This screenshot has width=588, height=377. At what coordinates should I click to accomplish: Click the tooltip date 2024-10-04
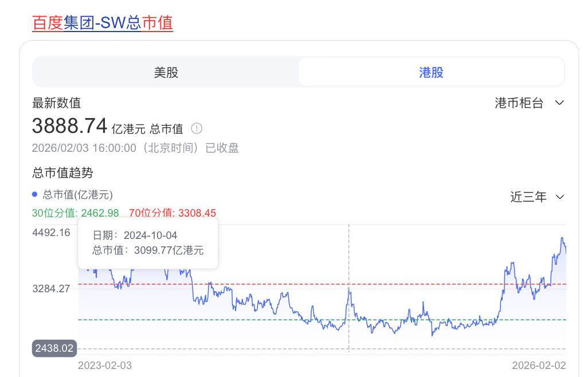150,235
